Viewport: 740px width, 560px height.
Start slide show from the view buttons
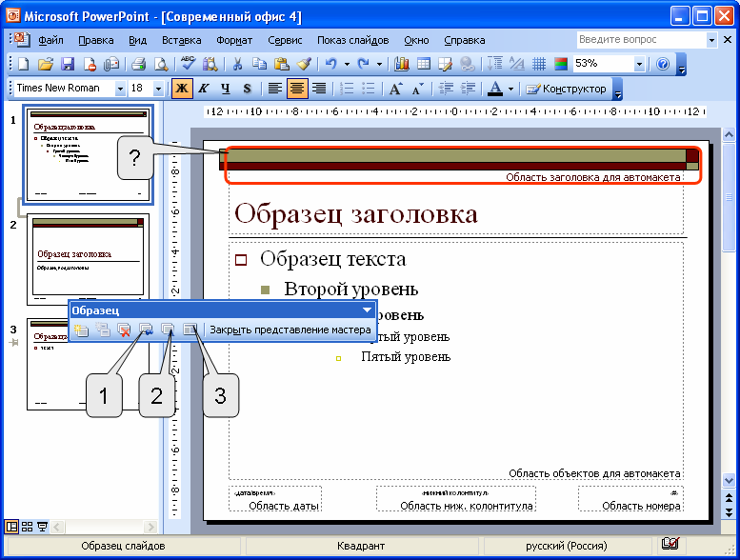pos(42,527)
